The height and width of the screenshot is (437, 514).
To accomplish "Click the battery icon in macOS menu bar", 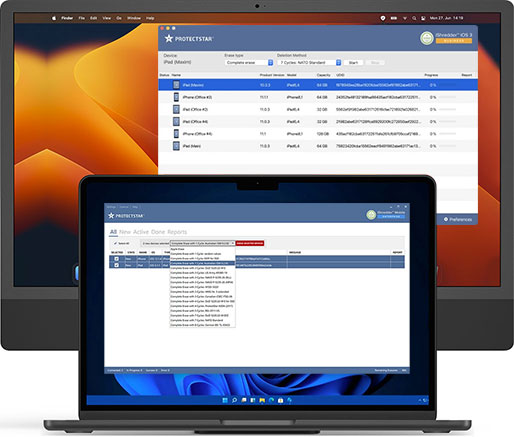I will (x=394, y=18).
